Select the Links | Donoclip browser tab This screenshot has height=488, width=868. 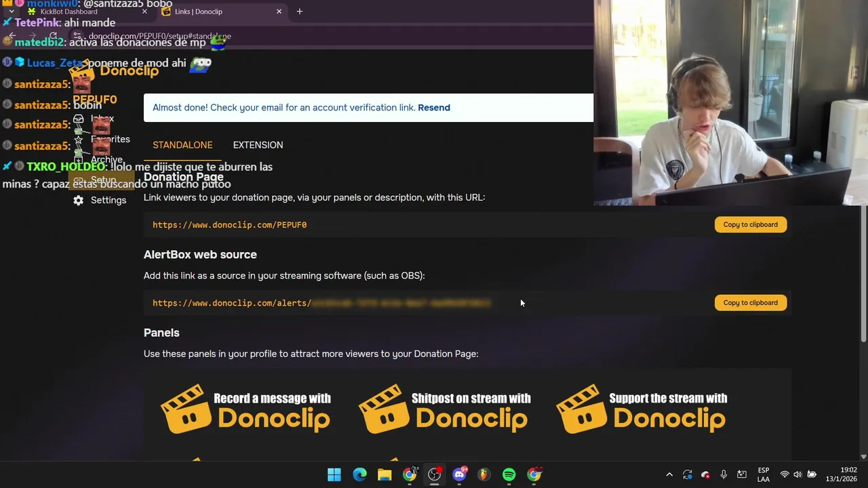[x=221, y=12]
